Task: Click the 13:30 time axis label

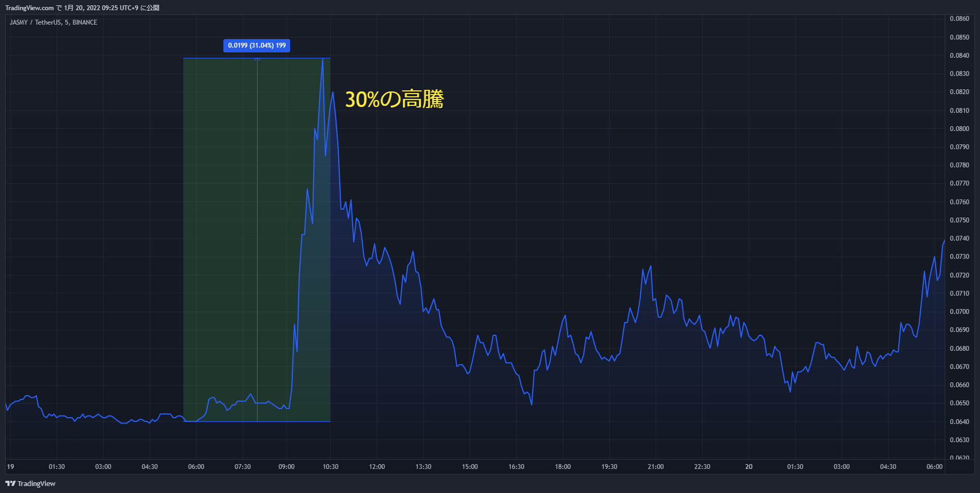Action: [x=423, y=467]
